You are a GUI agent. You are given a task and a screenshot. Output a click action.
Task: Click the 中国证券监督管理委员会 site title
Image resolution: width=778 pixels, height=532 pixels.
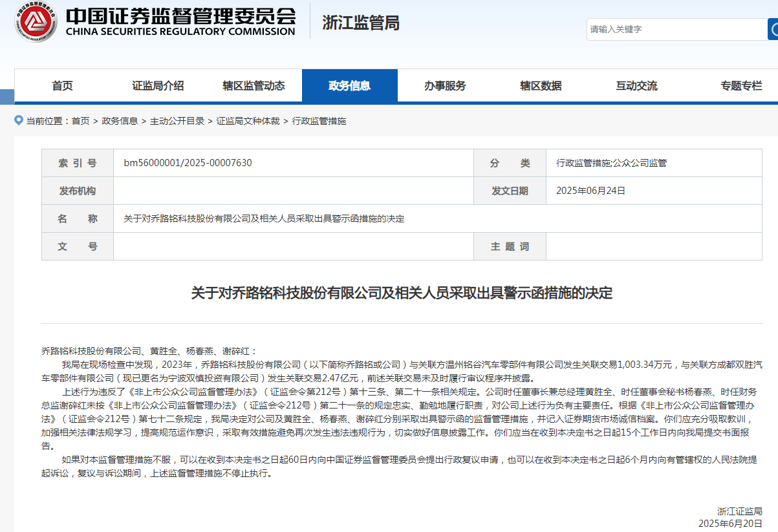pyautogui.click(x=181, y=19)
